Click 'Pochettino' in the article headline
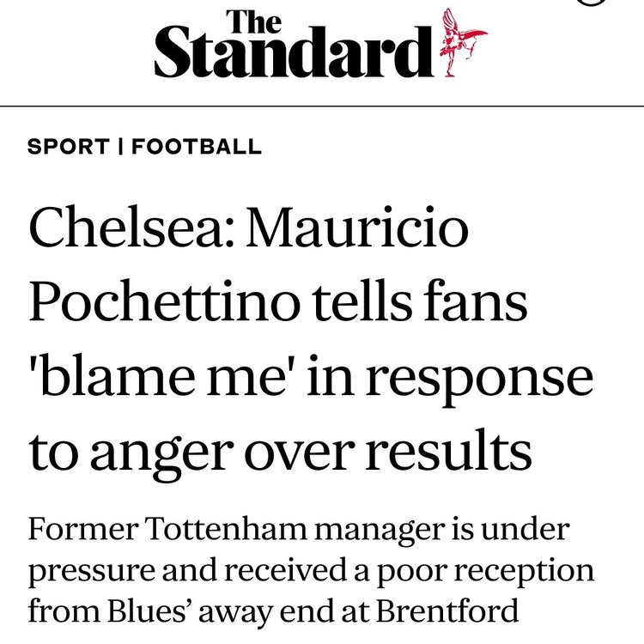Image resolution: width=644 pixels, height=644 pixels. (x=164, y=301)
